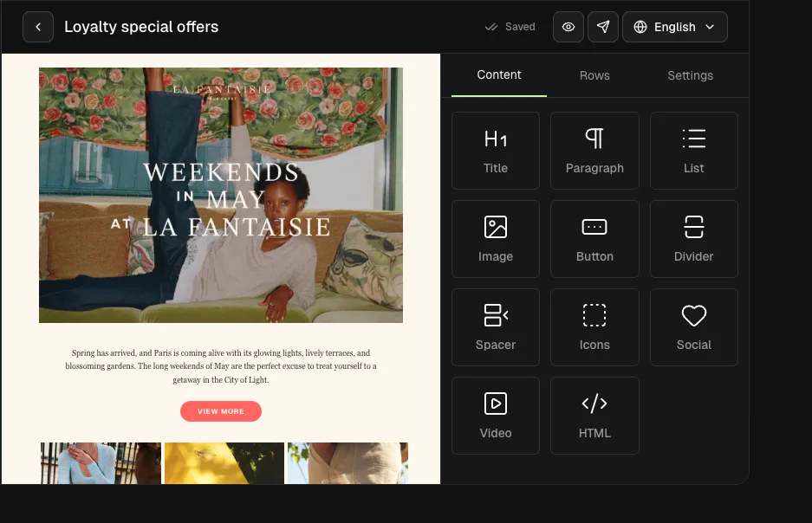The width and height of the screenshot is (812, 523).
Task: Select the yellow umbrella thumbnail image
Action: coord(224,463)
